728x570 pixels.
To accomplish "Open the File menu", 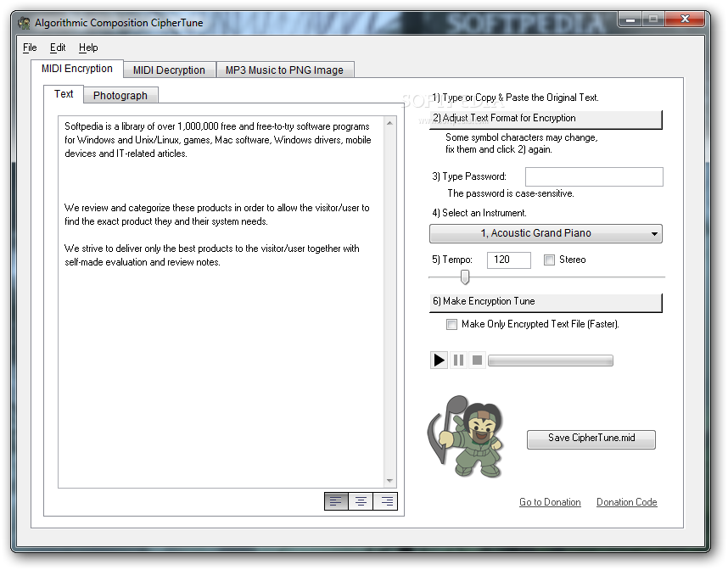I will (30, 47).
